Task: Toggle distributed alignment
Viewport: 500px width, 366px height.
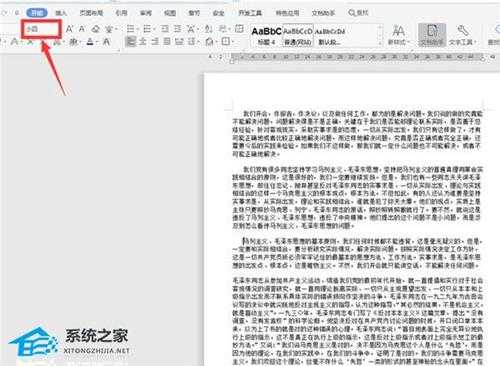Action: coord(179,42)
